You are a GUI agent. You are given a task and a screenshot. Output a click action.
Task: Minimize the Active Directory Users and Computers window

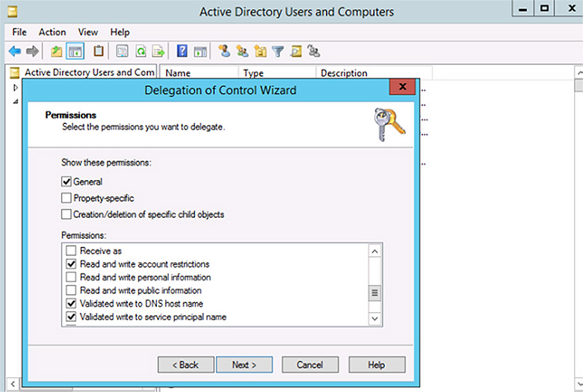(522, 8)
